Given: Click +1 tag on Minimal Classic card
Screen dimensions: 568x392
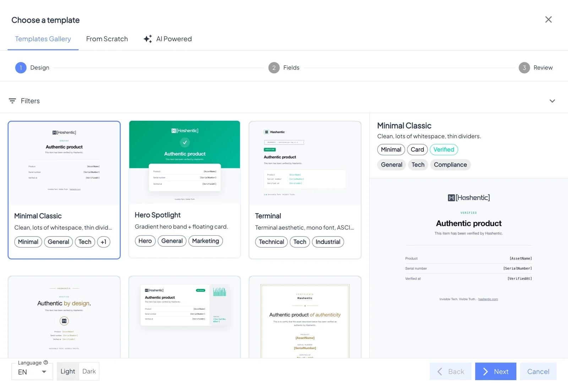Looking at the screenshot, I should pyautogui.click(x=104, y=242).
